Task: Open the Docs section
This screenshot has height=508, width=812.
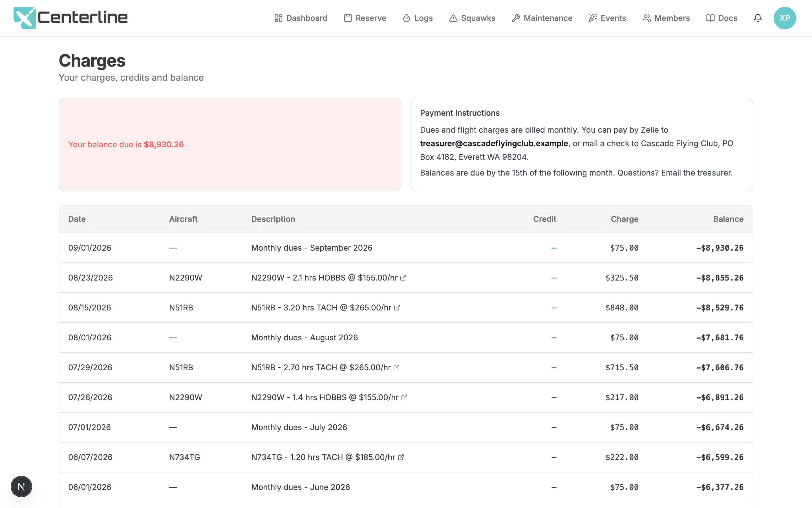Action: [x=722, y=18]
